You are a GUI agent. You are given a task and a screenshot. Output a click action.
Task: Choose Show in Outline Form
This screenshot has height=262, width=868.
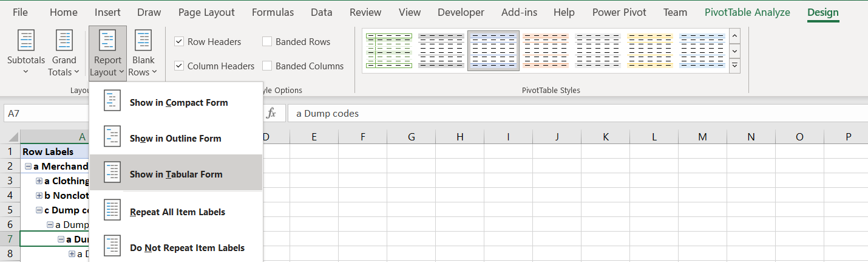click(x=176, y=139)
